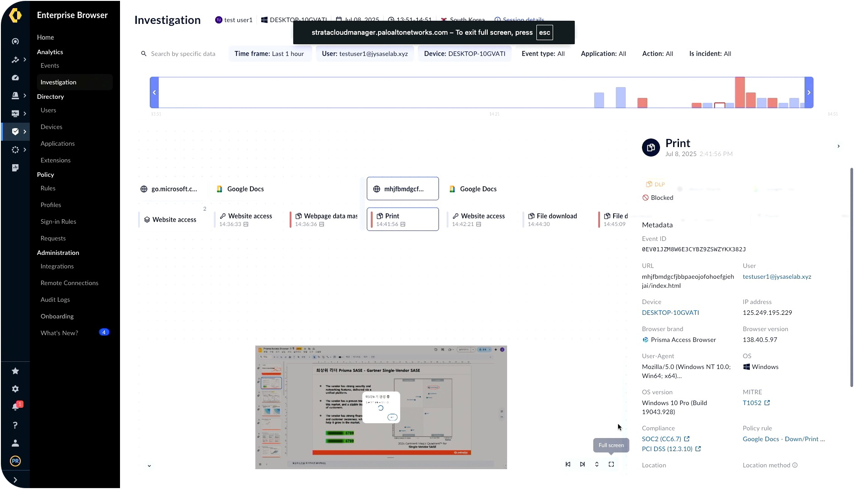
Task: Open screenshot in Full screen
Action: click(x=611, y=464)
